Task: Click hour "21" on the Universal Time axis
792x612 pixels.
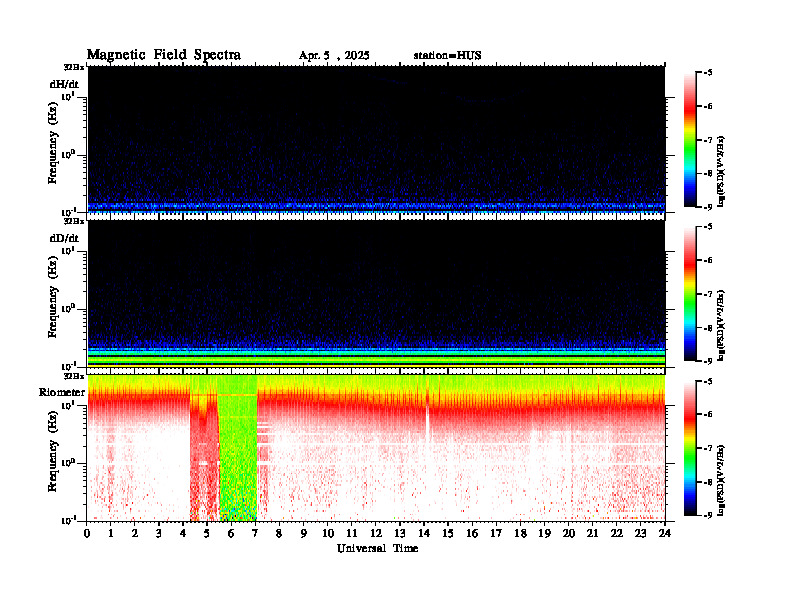Action: (x=592, y=533)
